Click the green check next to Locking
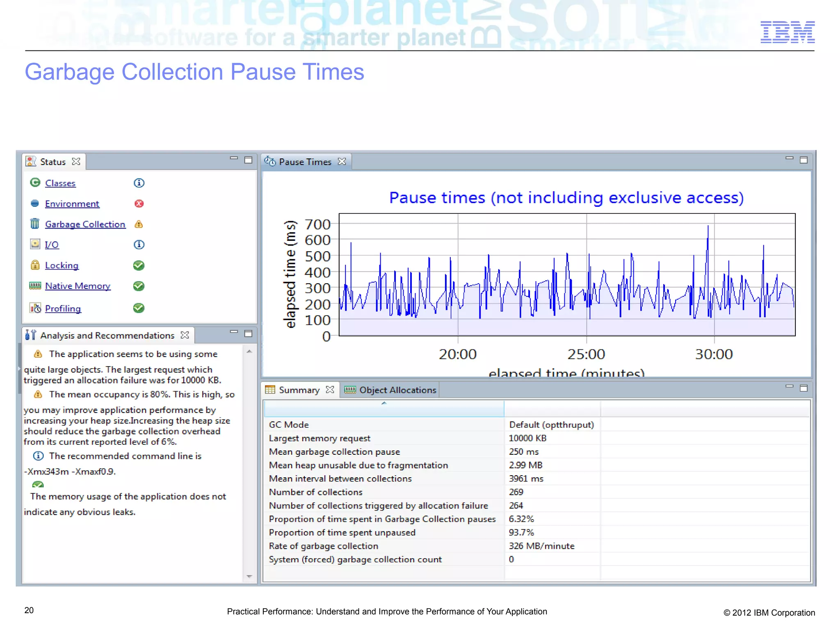 tap(139, 266)
